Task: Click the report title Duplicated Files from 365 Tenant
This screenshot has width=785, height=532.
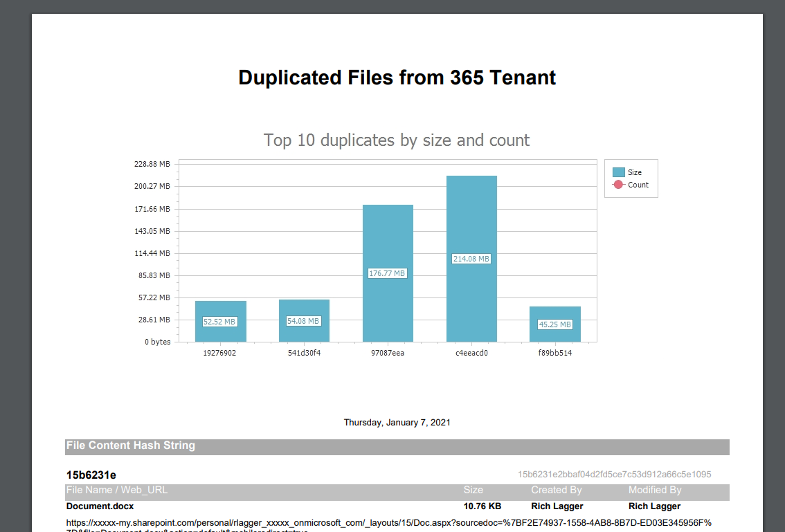Action: (397, 77)
